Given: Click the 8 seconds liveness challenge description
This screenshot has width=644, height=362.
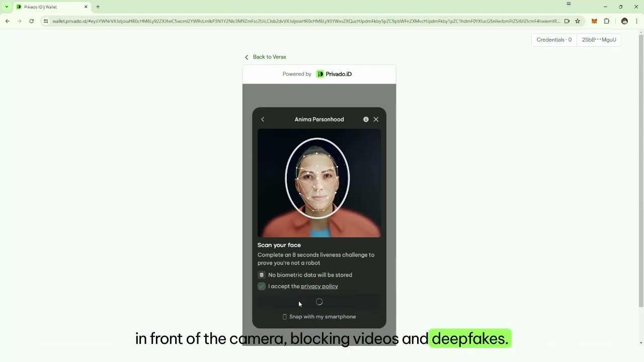Looking at the screenshot, I should 316,259.
